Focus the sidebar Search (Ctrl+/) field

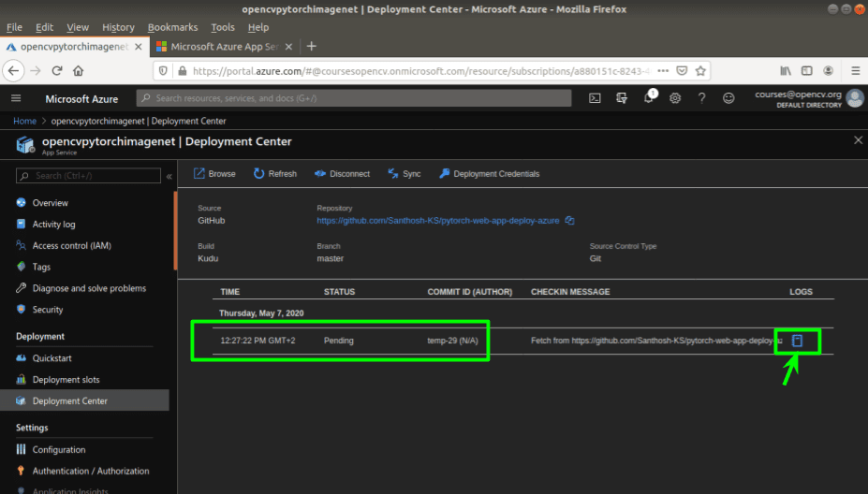click(x=89, y=175)
